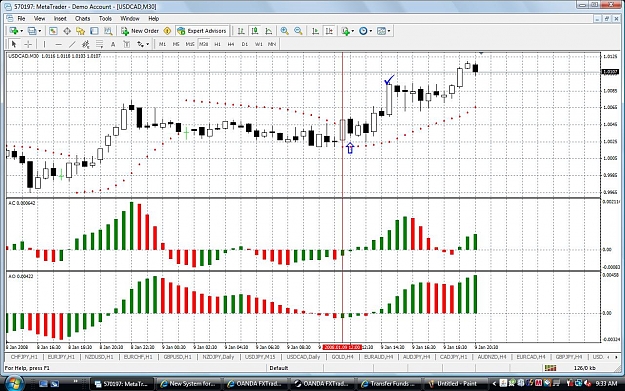
Task: Toggle the Terminal panel icon
Action: tap(94, 31)
